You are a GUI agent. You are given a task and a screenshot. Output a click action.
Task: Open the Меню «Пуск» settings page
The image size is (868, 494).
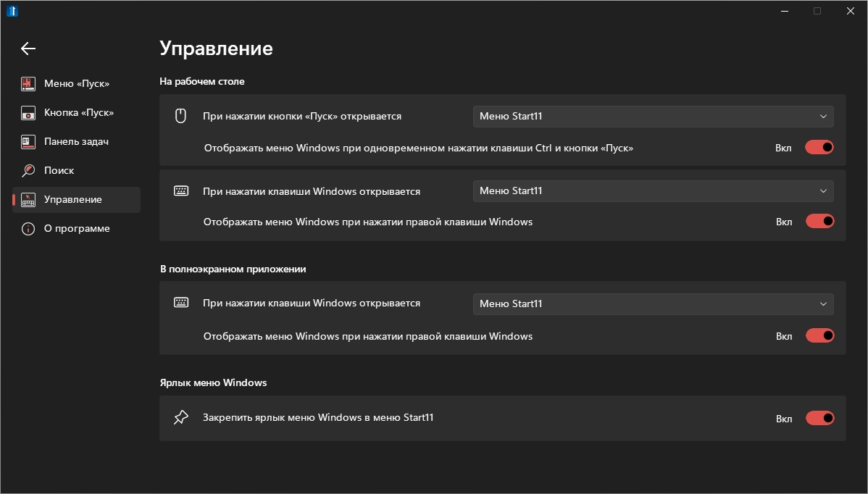click(77, 84)
